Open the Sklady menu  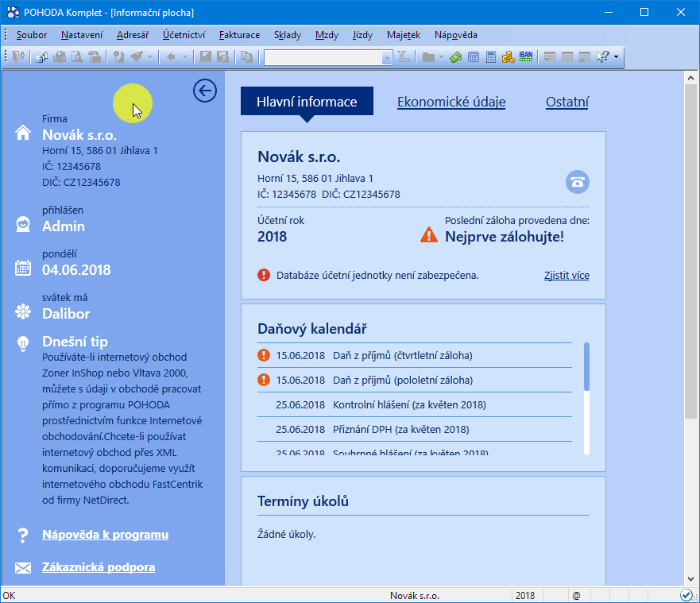click(288, 35)
